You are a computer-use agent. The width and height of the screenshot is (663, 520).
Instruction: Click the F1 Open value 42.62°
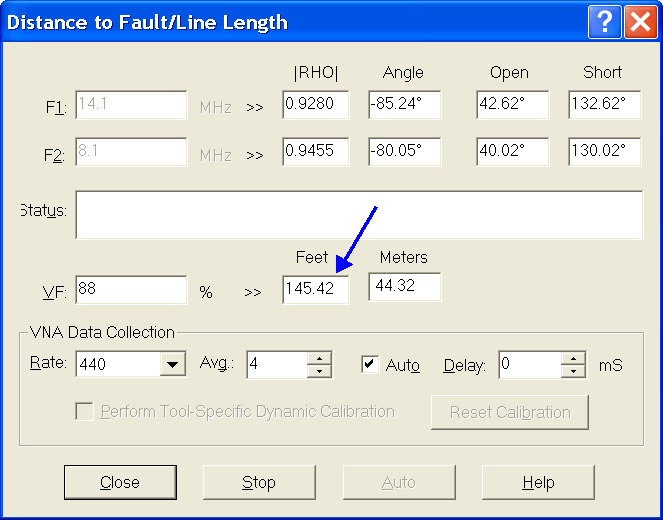point(512,104)
